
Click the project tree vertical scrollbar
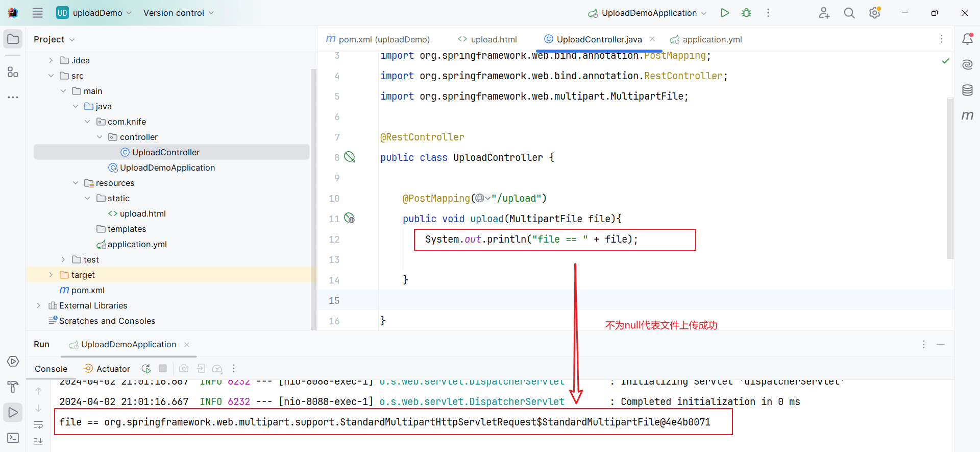(313, 199)
